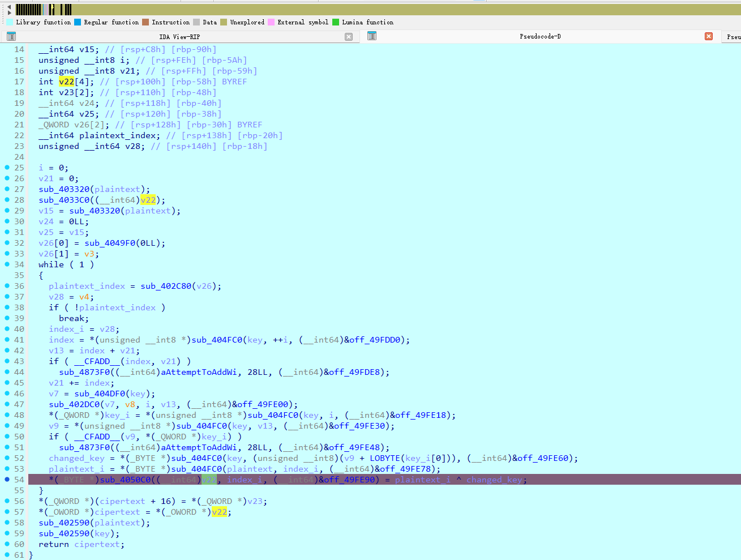Toggle breakpoint dot on line 41
The width and height of the screenshot is (741, 560).
(7, 340)
